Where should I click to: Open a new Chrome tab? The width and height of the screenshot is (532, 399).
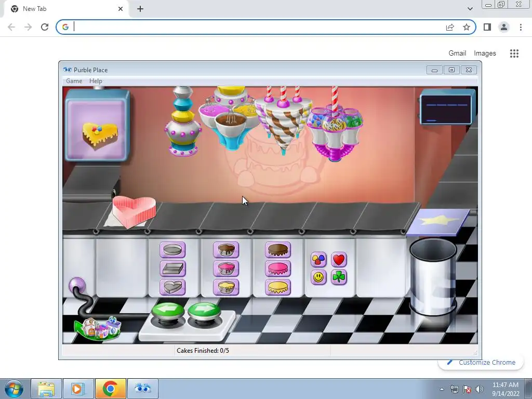(x=140, y=9)
